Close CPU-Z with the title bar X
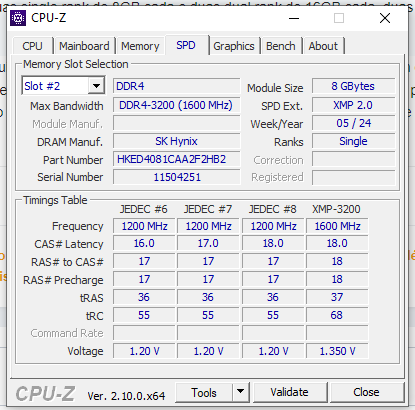 tap(385, 18)
